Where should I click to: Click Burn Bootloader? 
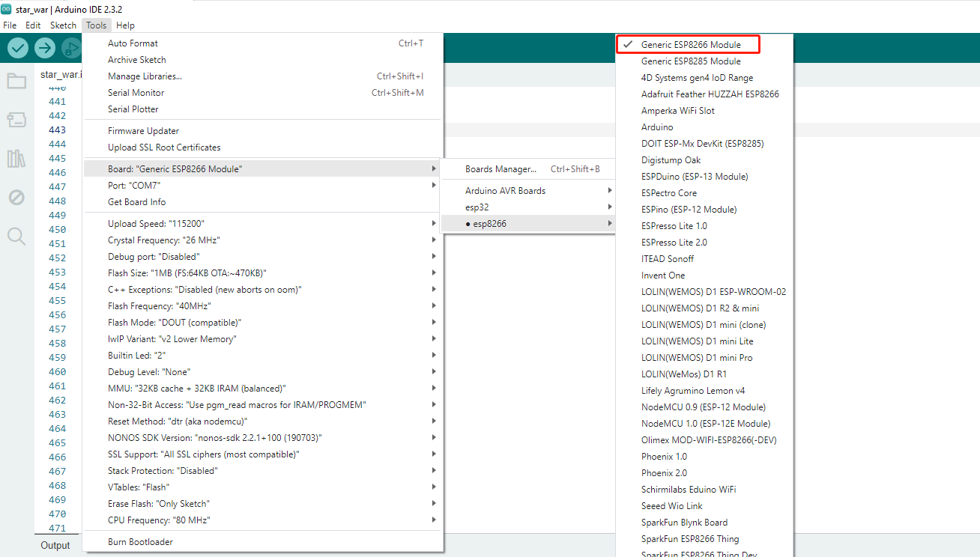pyautogui.click(x=140, y=542)
